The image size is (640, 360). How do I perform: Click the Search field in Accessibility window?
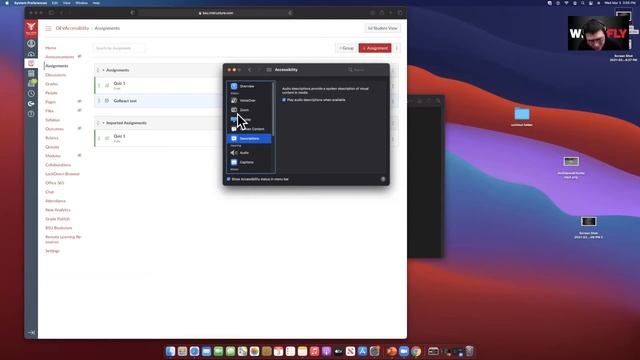(x=365, y=70)
